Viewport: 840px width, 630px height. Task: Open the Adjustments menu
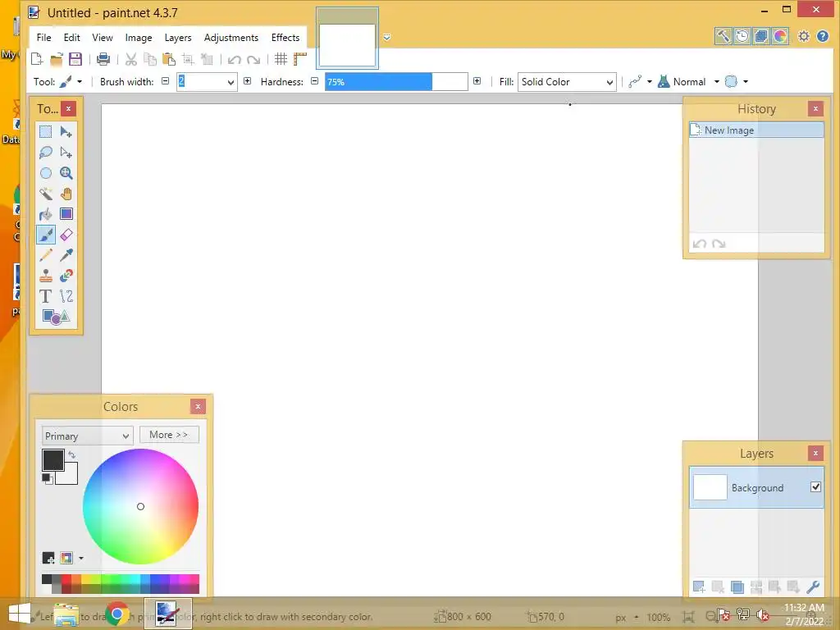click(x=231, y=38)
